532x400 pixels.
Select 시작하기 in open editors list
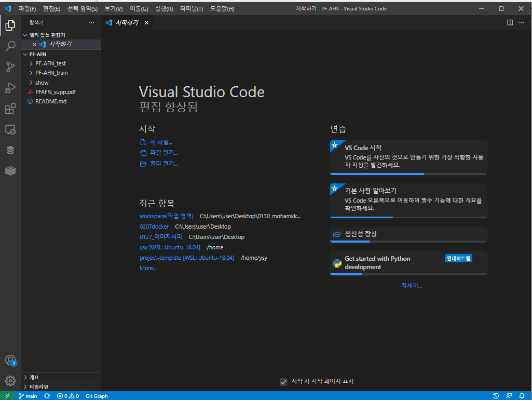click(x=60, y=44)
